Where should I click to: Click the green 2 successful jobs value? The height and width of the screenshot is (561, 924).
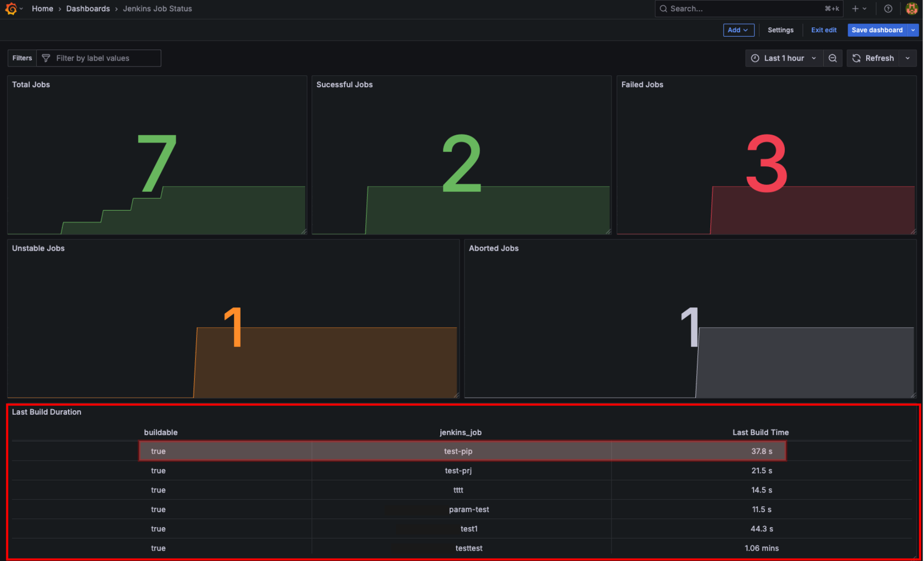462,163
